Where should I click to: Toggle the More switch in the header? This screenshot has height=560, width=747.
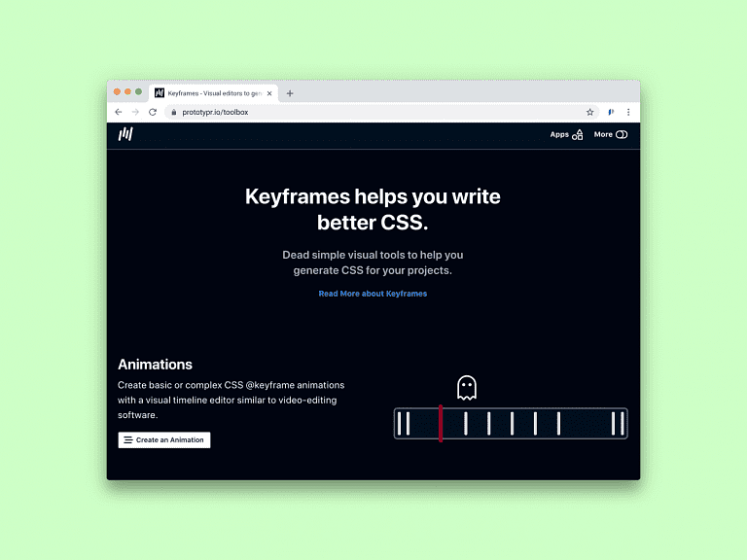click(x=622, y=134)
